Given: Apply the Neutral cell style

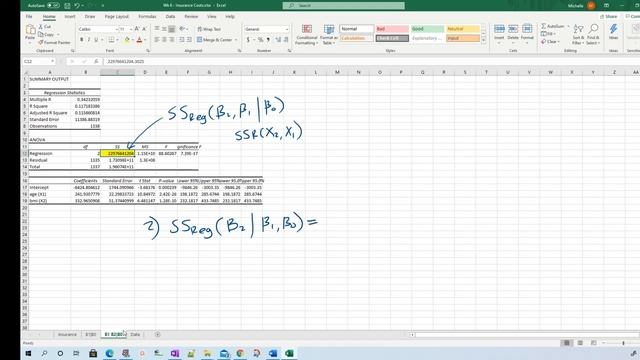Looking at the screenshot, I should click(462, 29).
